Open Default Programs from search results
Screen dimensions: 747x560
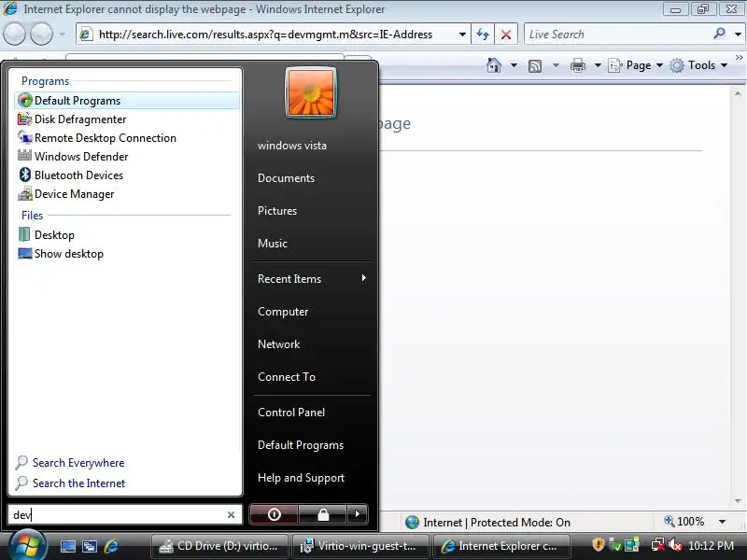[x=127, y=101]
